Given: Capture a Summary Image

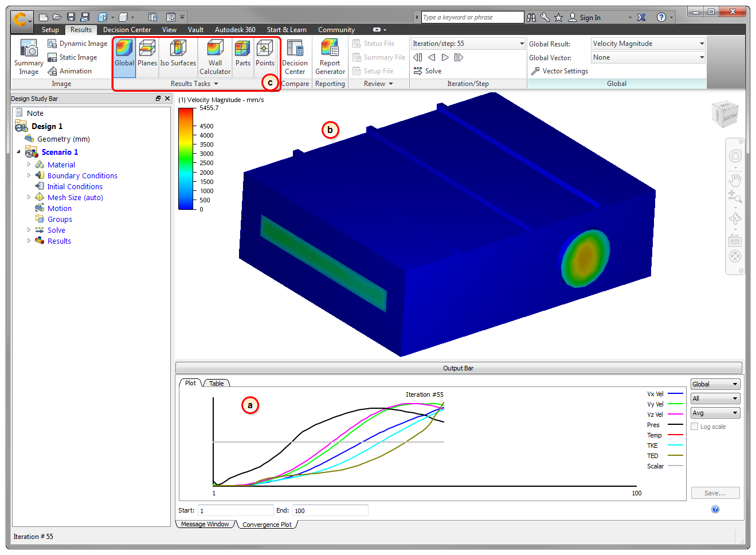Looking at the screenshot, I should tap(29, 57).
